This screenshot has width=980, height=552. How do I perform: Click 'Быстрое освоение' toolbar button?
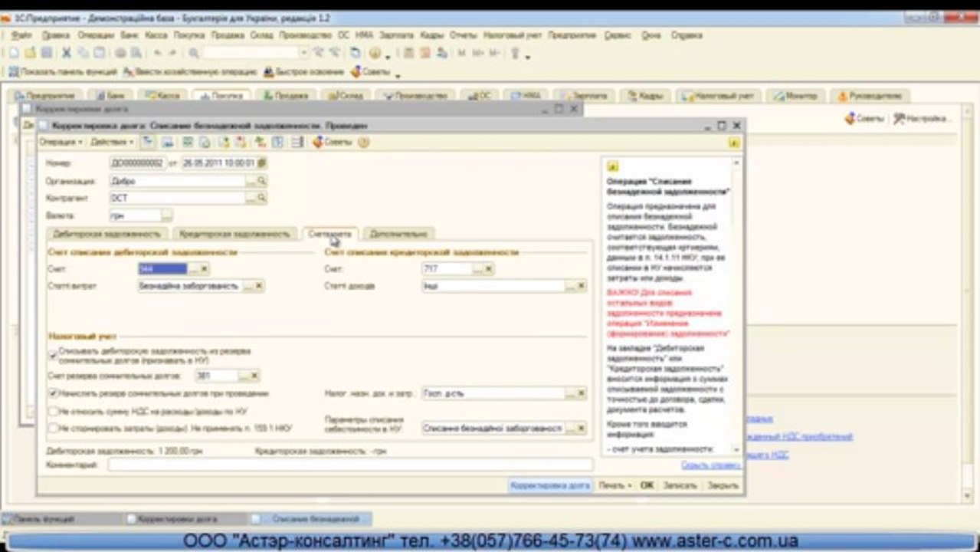303,72
